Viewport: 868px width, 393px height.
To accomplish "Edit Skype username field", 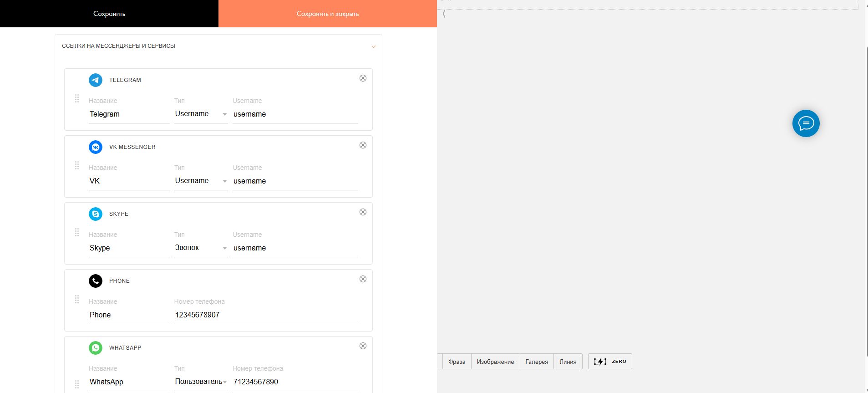I will coord(295,248).
